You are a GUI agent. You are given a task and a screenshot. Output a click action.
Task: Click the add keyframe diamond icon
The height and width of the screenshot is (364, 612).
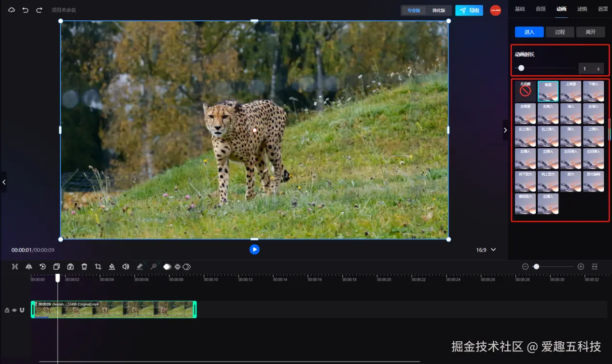167,266
